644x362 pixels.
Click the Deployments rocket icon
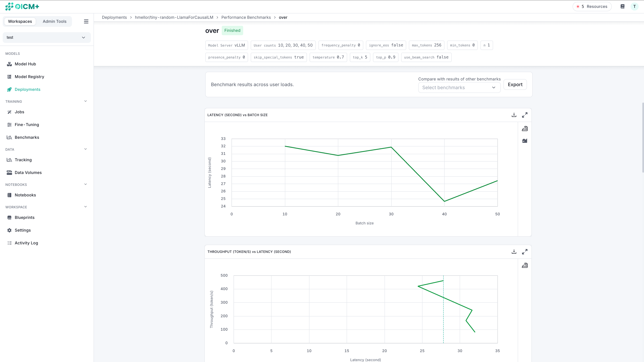pos(9,89)
